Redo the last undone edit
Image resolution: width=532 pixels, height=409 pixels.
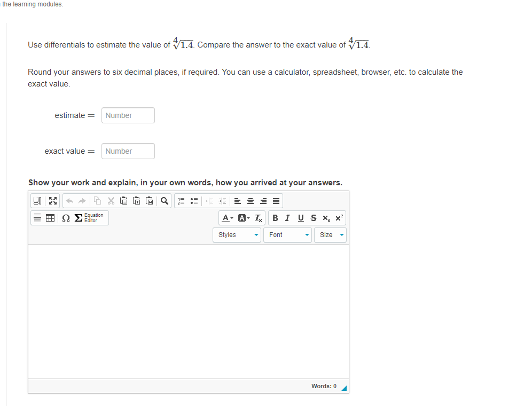click(x=82, y=201)
